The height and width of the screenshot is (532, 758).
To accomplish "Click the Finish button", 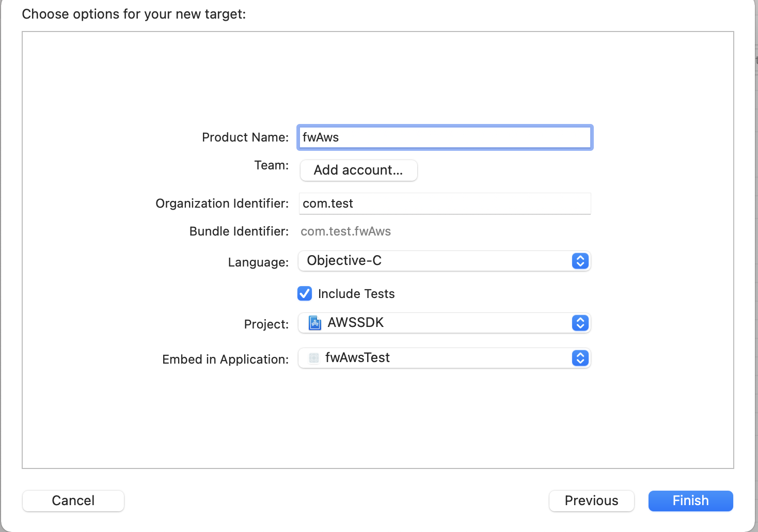I will [x=690, y=500].
